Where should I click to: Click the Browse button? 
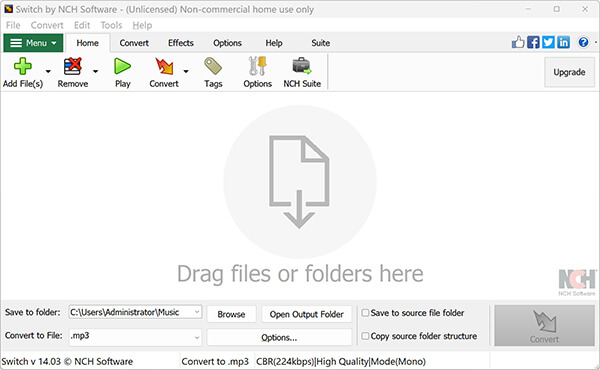point(231,314)
